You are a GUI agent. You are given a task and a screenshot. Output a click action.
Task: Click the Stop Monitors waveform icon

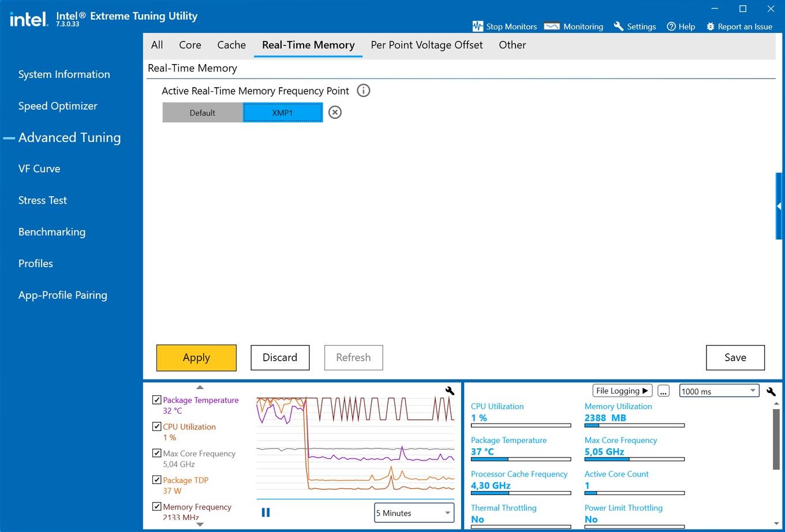click(477, 26)
